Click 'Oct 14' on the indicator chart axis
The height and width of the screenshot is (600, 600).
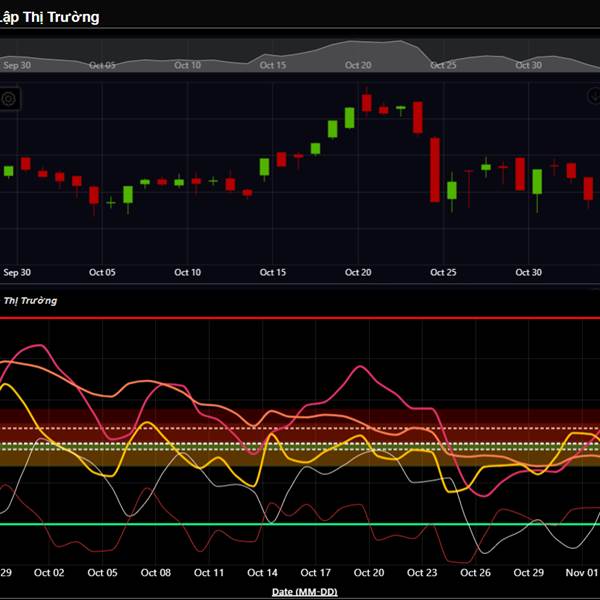[262, 573]
